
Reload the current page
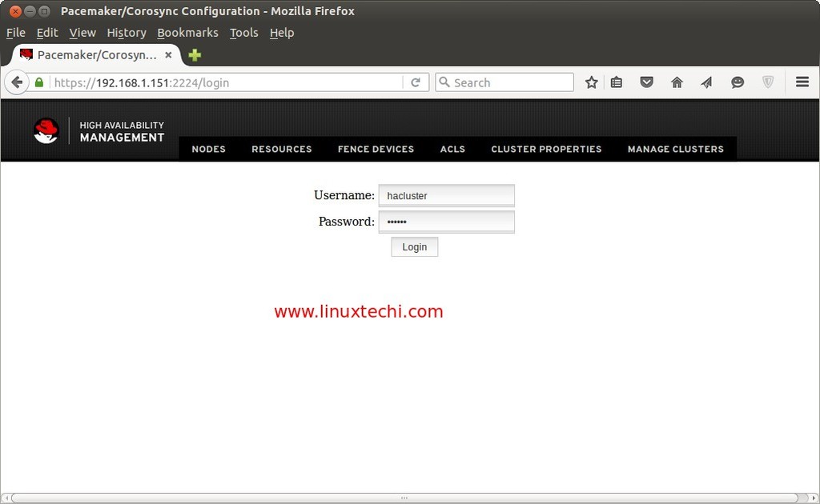coord(416,82)
